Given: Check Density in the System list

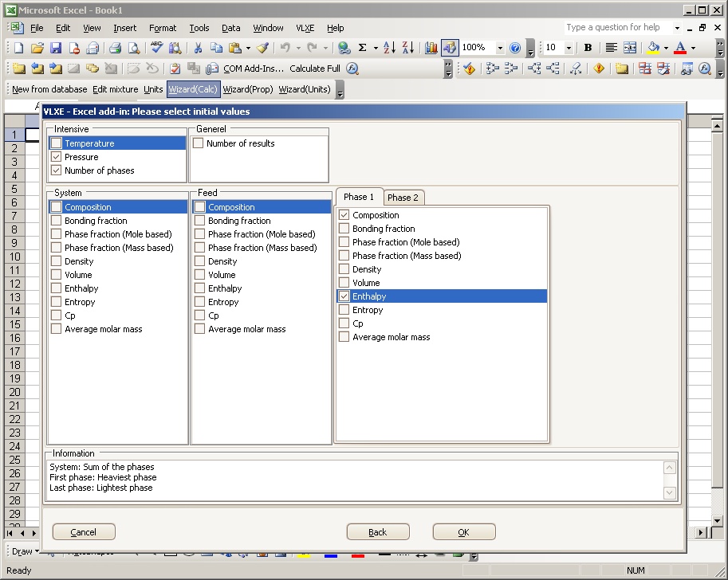Looking at the screenshot, I should coord(56,261).
